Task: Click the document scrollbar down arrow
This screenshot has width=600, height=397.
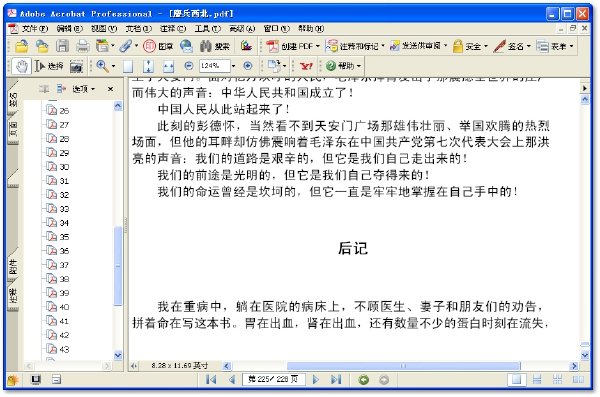Action: pyautogui.click(x=584, y=356)
